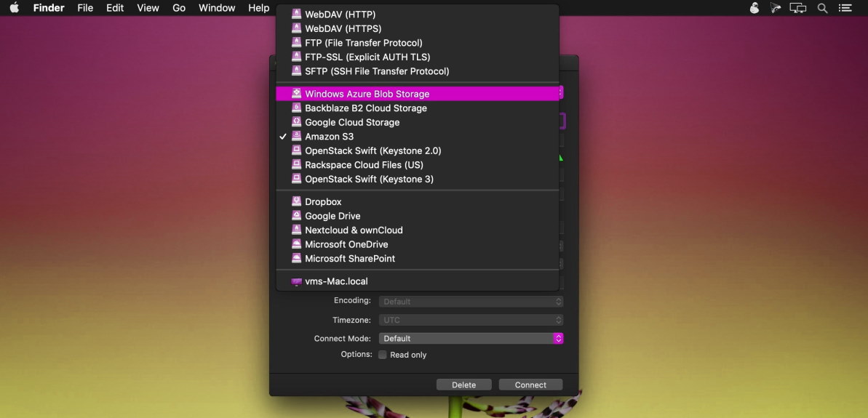Image resolution: width=868 pixels, height=418 pixels.
Task: Choose WebDAV (HTTP) protocol
Action: (x=418, y=15)
